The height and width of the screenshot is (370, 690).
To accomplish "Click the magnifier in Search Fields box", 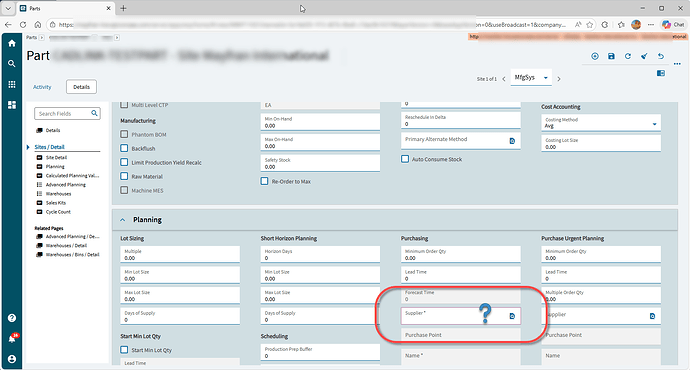I will click(94, 114).
